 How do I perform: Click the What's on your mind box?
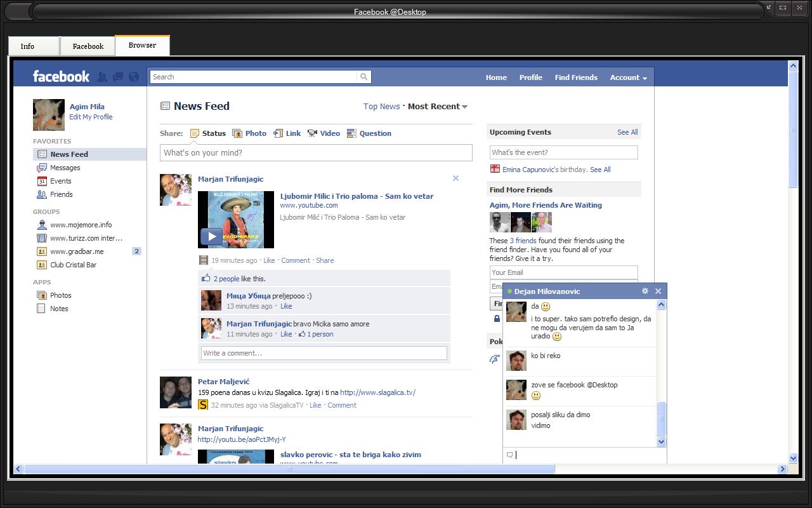(316, 152)
